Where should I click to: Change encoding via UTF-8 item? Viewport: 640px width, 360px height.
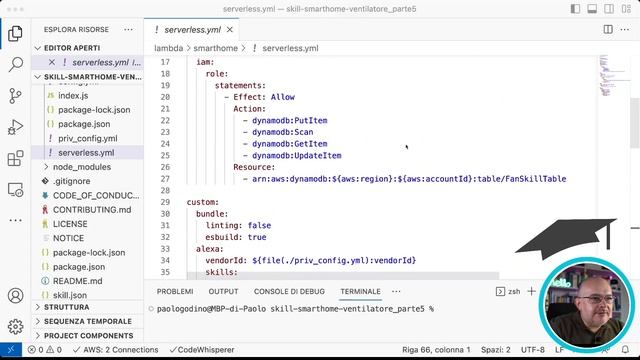[533, 350]
